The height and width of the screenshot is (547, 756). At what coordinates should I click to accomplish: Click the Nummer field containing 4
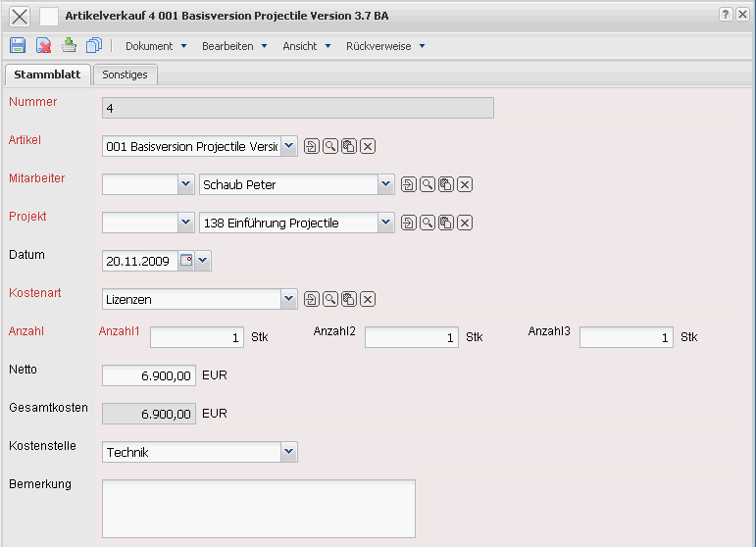coord(298,108)
